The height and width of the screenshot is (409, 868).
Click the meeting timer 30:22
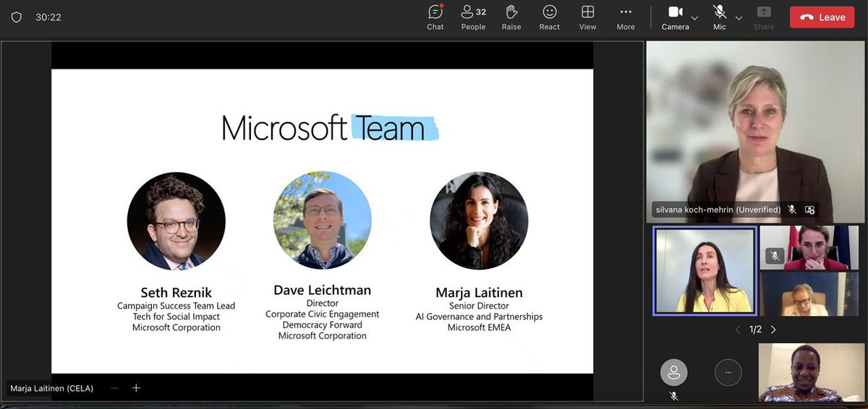coord(48,17)
